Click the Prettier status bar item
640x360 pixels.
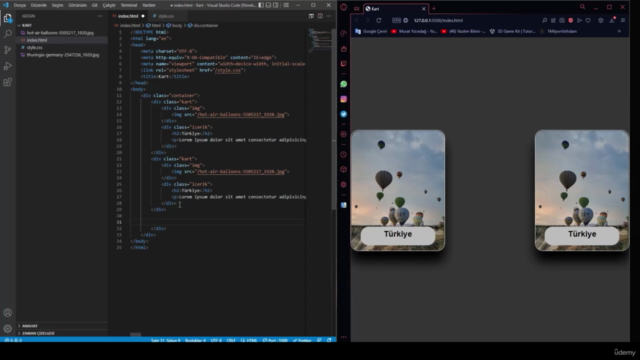point(302,340)
